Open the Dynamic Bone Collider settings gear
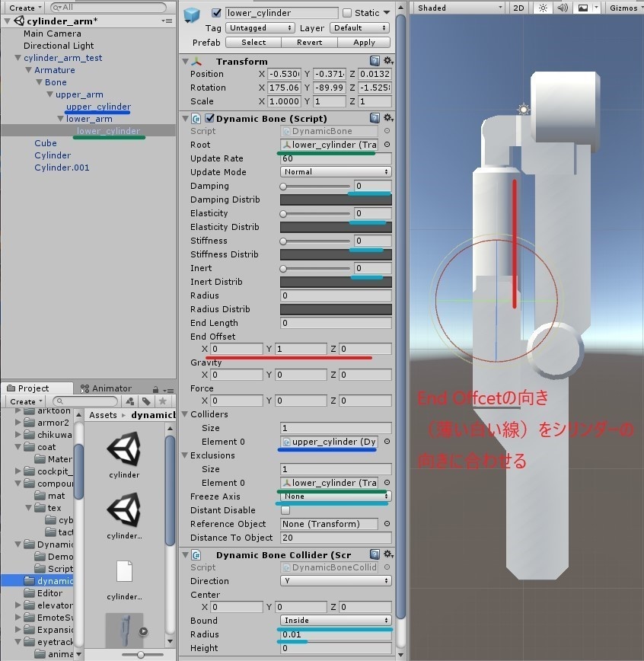 coord(387,554)
